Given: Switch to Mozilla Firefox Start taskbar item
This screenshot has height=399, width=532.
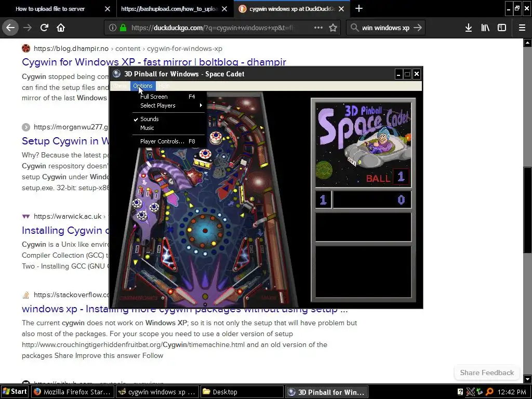Looking at the screenshot, I should coord(73,392).
